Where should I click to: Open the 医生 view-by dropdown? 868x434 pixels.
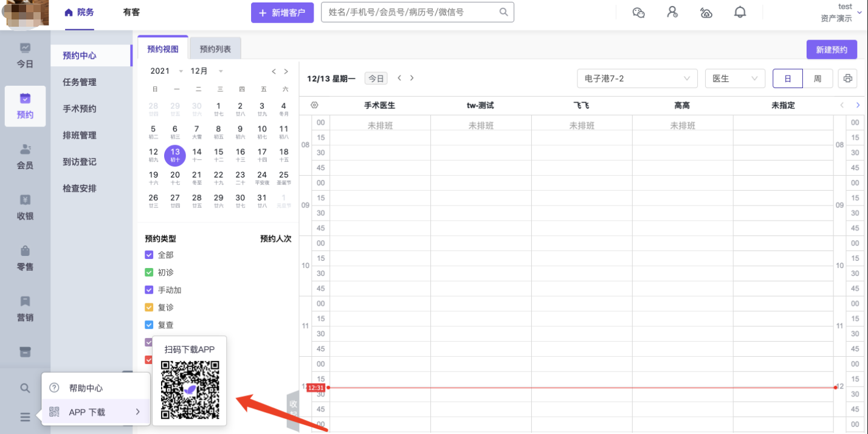735,78
